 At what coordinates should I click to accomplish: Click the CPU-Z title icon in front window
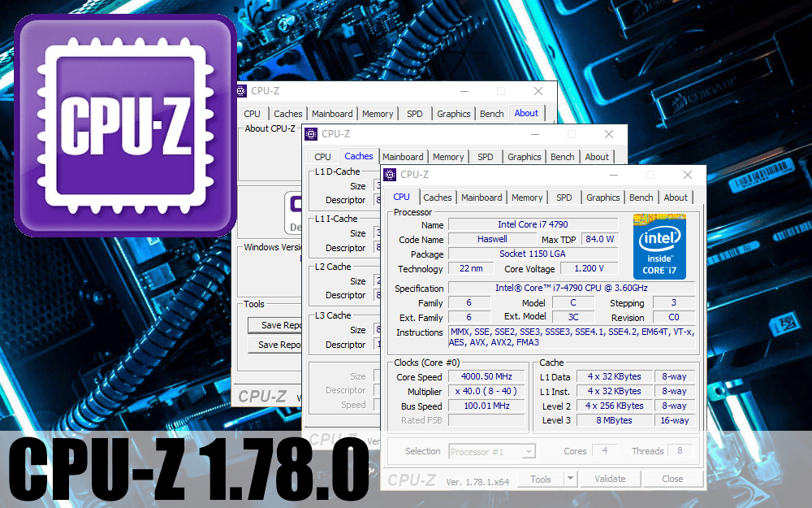tap(390, 175)
